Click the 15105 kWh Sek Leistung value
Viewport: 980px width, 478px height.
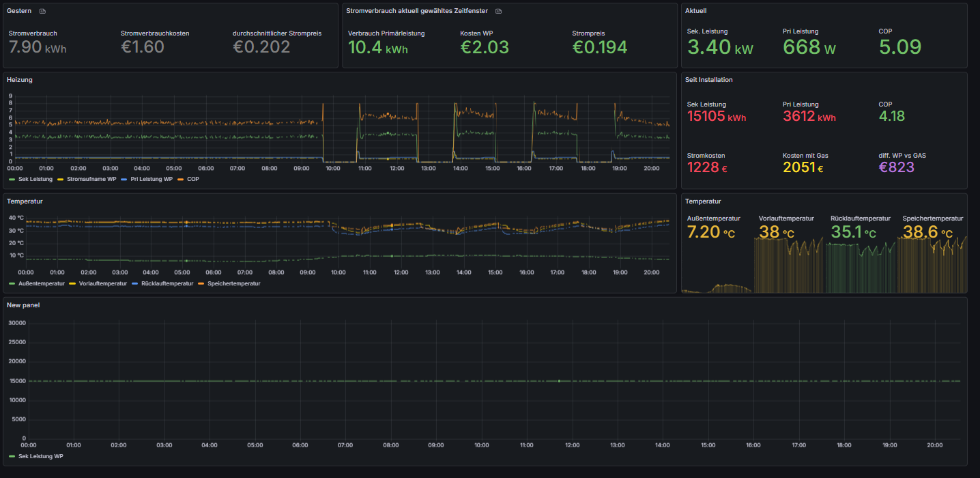(x=717, y=117)
